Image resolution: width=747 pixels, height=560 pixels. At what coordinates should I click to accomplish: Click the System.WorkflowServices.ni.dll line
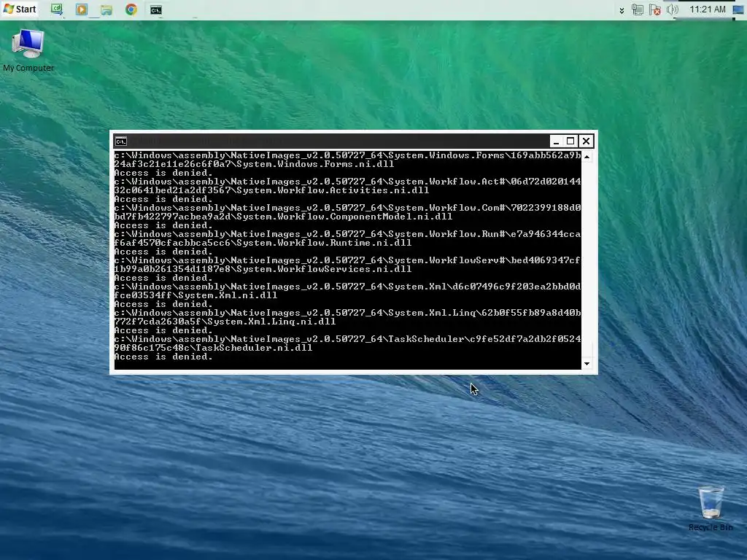click(263, 269)
